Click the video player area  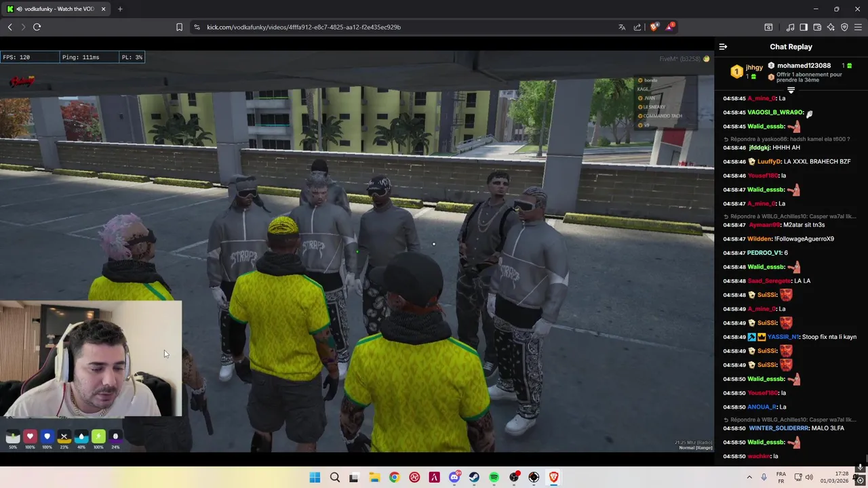click(x=357, y=251)
